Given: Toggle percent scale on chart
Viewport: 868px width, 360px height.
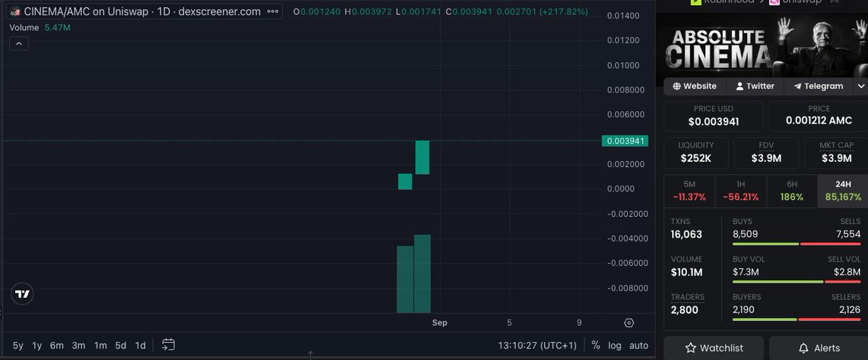Looking at the screenshot, I should pos(596,345).
